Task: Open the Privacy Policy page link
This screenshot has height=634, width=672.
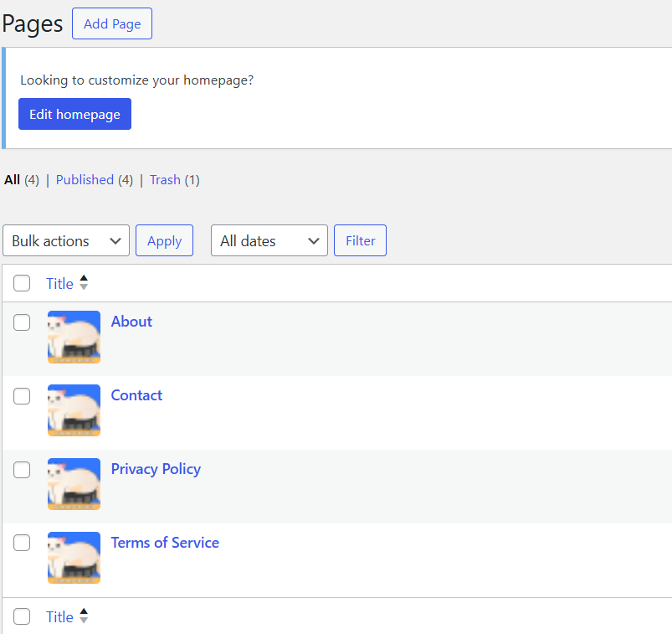Action: (x=156, y=469)
